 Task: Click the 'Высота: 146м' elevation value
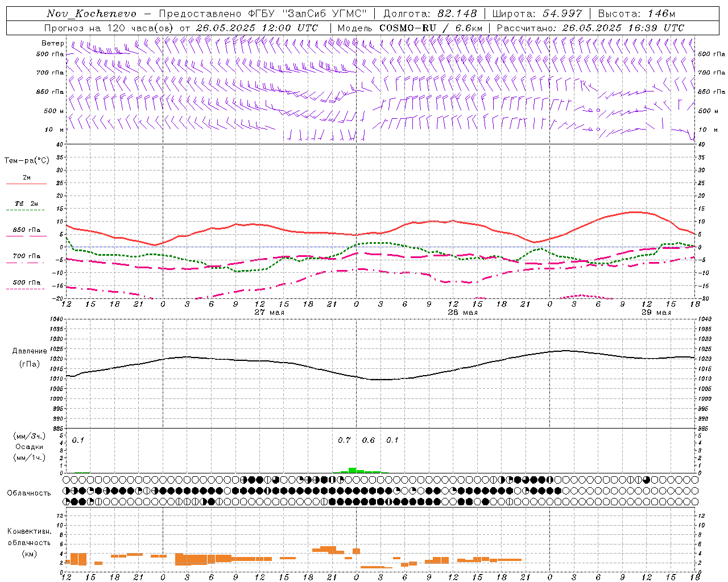click(x=636, y=14)
